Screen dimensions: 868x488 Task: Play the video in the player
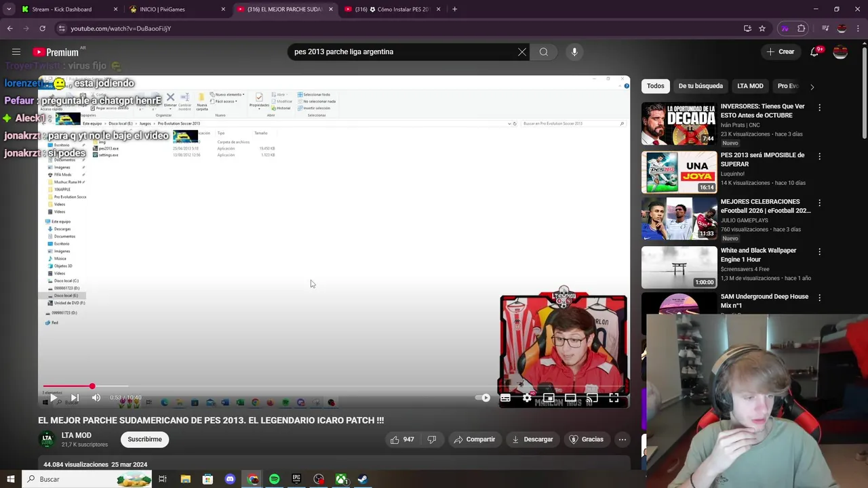(54, 398)
